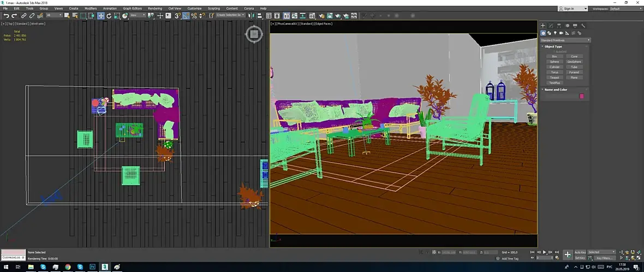Open the Standard Primitives dropdown
The height and width of the screenshot is (272, 644).
tap(565, 40)
